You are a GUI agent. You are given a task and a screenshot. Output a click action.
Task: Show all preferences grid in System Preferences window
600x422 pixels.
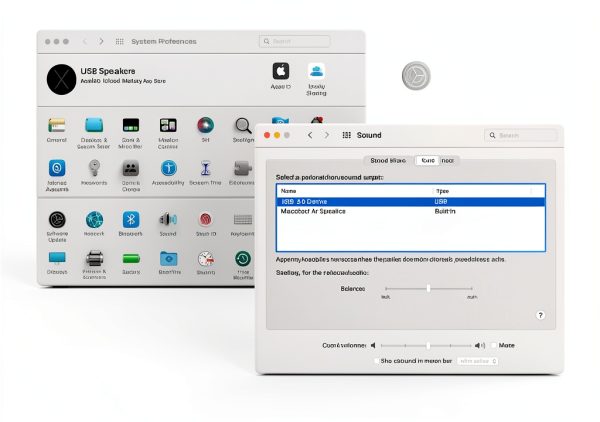[x=119, y=41]
